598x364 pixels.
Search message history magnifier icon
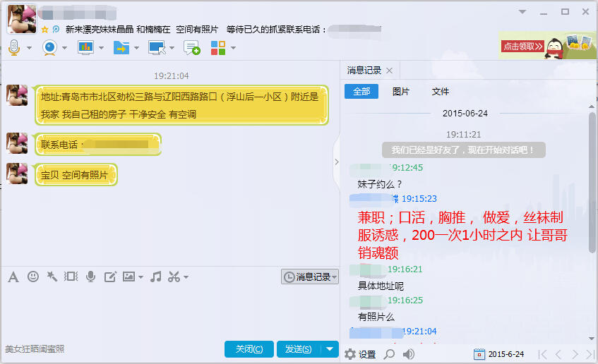389,354
